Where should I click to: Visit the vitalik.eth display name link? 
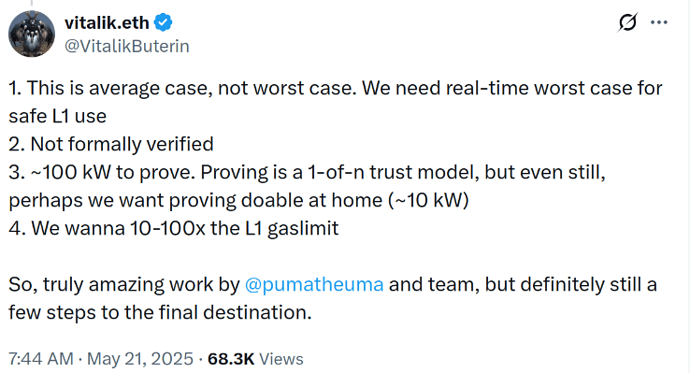pos(107,23)
